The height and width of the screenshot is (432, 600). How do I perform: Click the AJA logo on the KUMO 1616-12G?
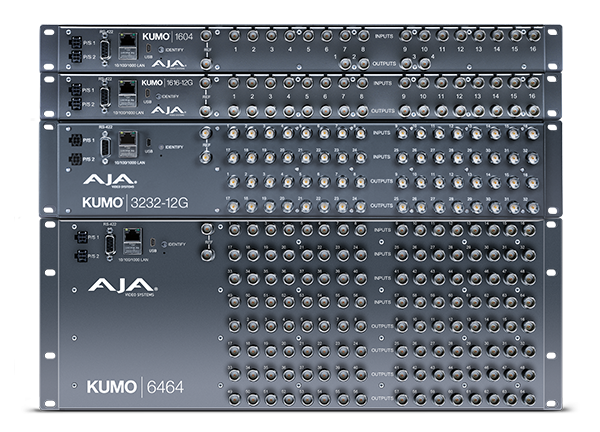coord(168,111)
